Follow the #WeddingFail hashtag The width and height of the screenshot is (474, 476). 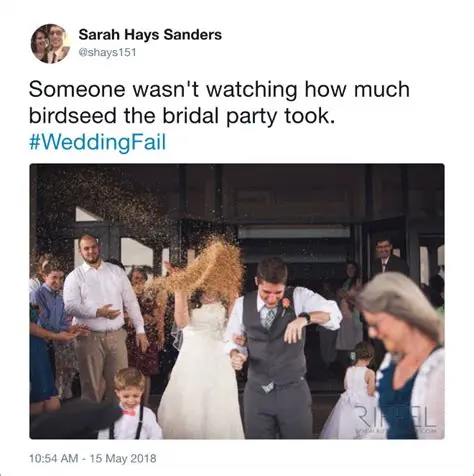pyautogui.click(x=97, y=142)
